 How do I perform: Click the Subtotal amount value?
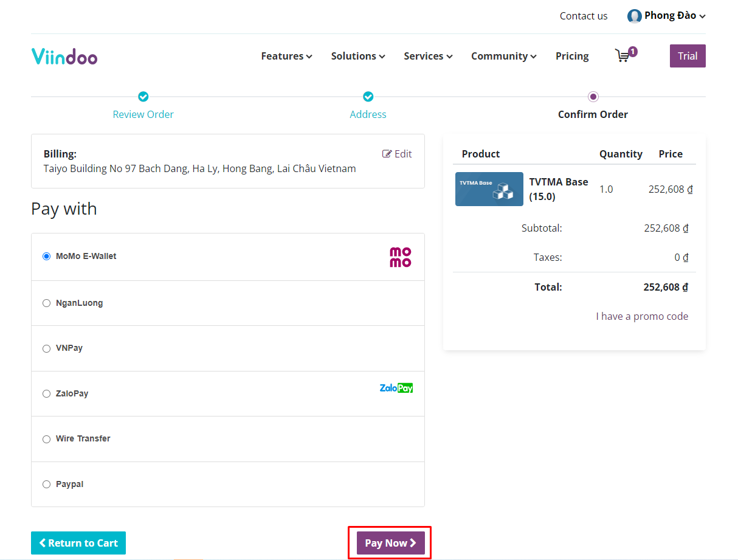[x=666, y=229]
